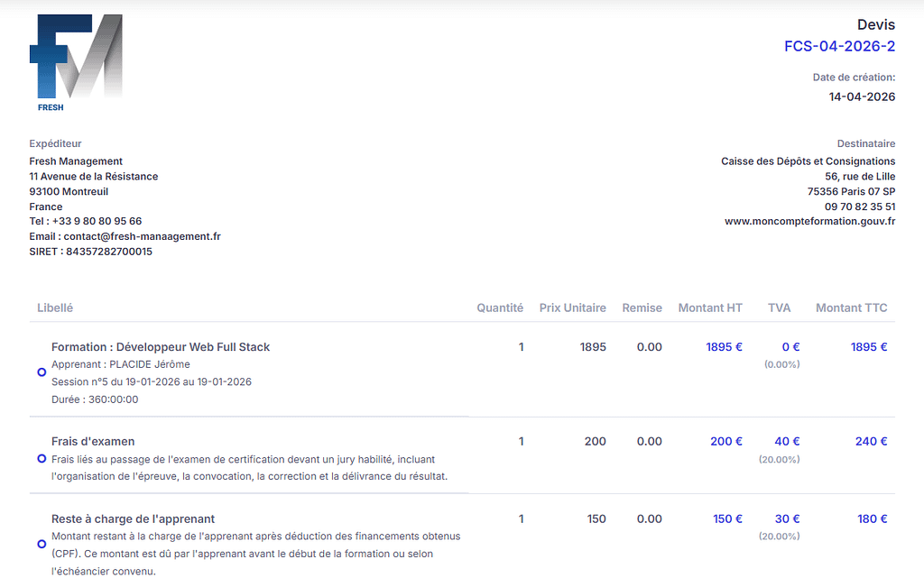Click the 240 € total for Frais d'examen

point(871,442)
